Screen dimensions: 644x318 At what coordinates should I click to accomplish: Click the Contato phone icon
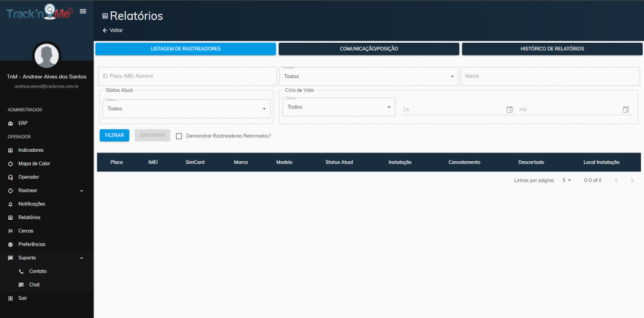pyautogui.click(x=21, y=271)
